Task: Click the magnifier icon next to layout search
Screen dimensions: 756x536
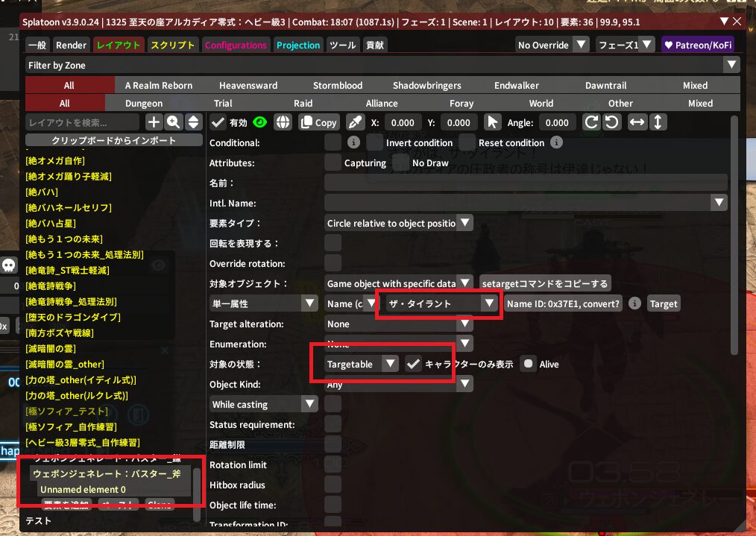Action: point(173,122)
